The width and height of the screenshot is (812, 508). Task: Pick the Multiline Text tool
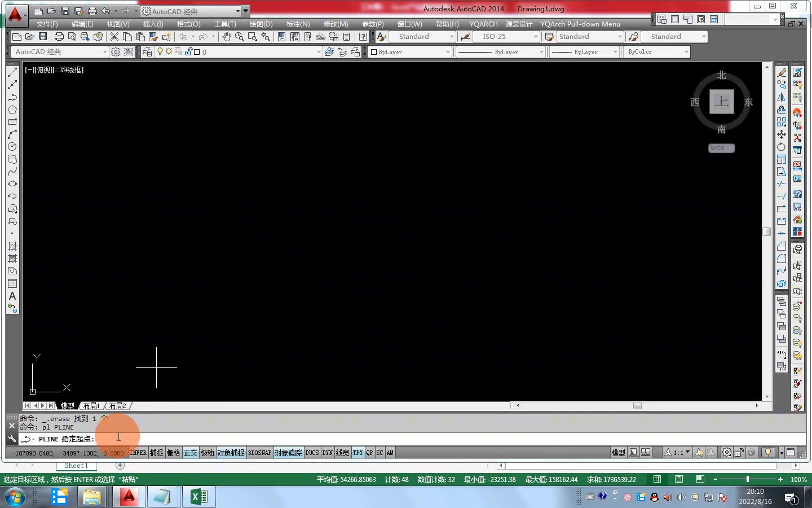point(12,296)
